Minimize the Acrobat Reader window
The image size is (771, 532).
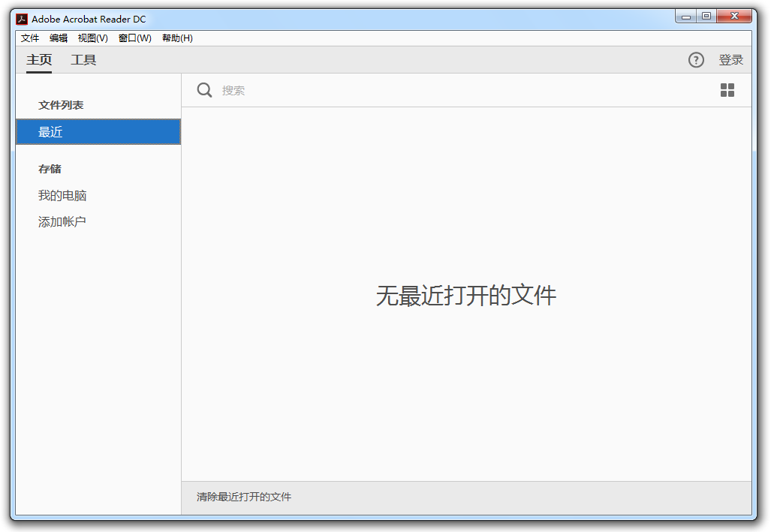[685, 17]
